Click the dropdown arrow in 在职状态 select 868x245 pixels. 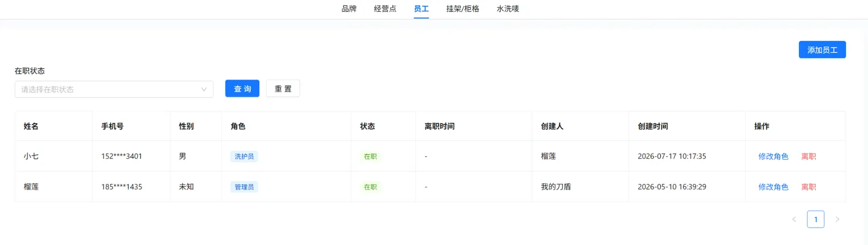pyautogui.click(x=204, y=89)
